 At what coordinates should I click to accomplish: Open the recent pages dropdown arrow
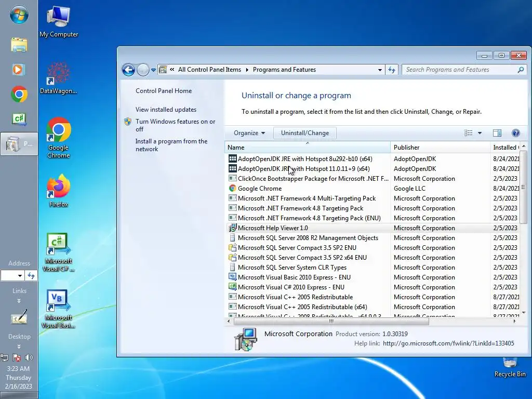(x=153, y=70)
